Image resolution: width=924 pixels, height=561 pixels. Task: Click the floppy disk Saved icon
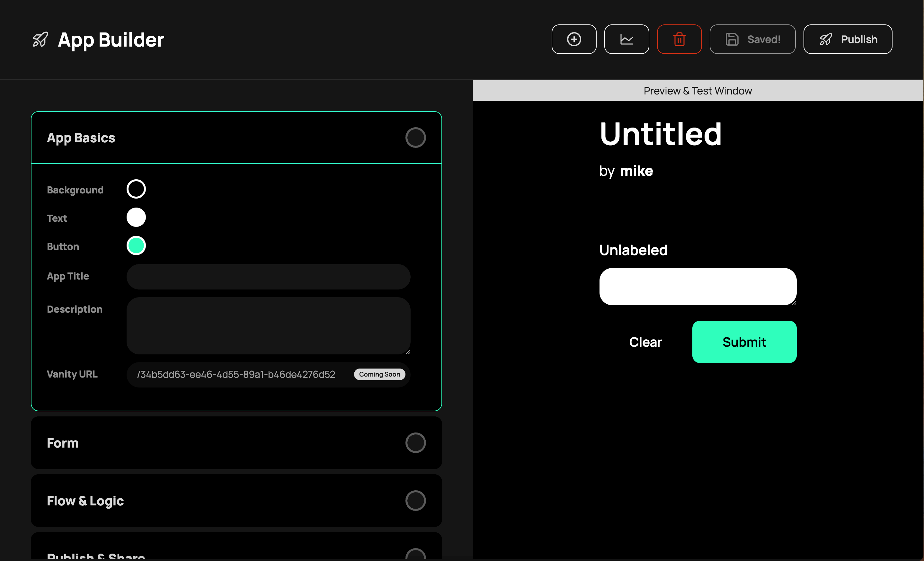[x=732, y=40]
